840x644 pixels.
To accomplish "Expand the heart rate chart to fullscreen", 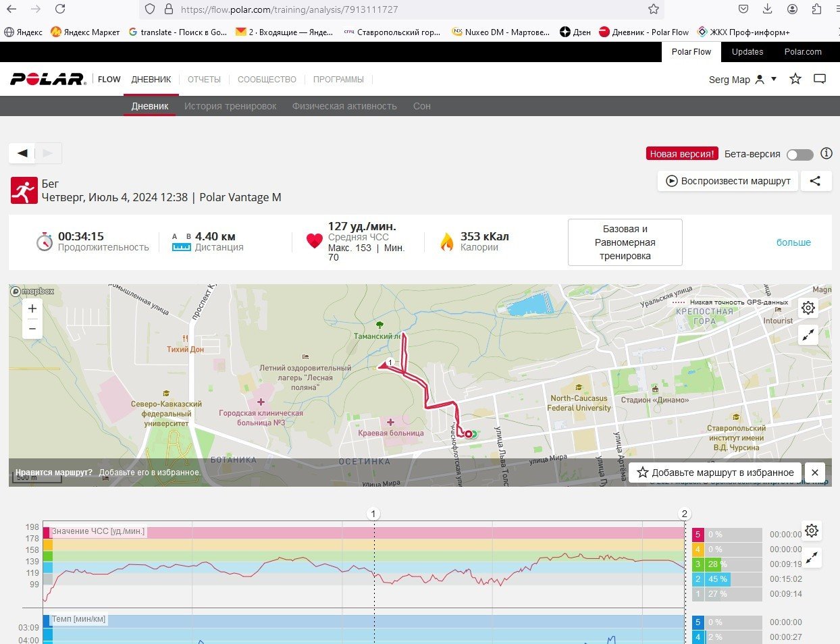I will pos(812,558).
